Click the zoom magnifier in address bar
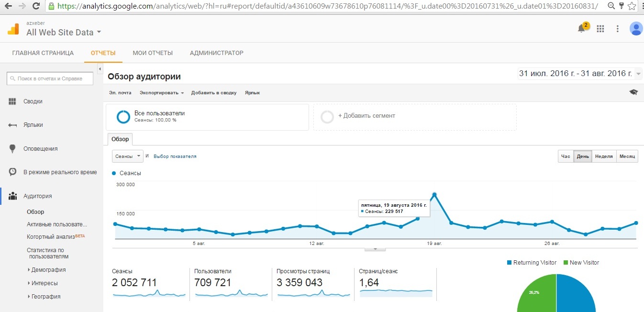 coord(611,6)
